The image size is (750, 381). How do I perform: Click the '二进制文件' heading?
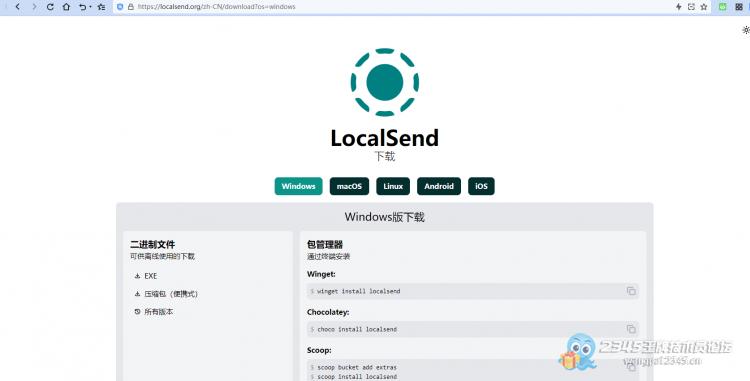tap(153, 245)
